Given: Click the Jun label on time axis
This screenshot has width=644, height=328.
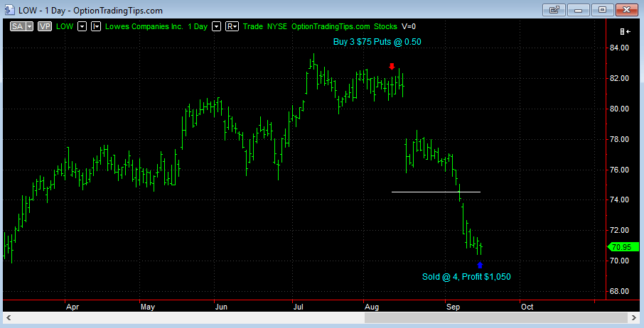Looking at the screenshot, I should 221,307.
